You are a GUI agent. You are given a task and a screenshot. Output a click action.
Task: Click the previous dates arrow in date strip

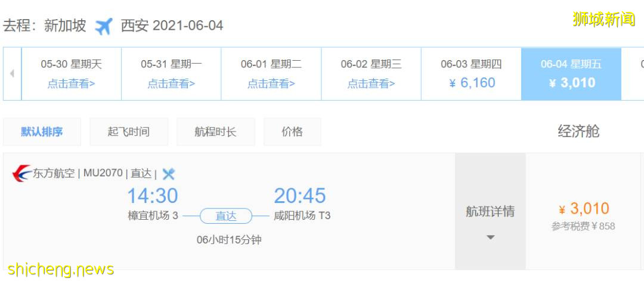coord(12,74)
